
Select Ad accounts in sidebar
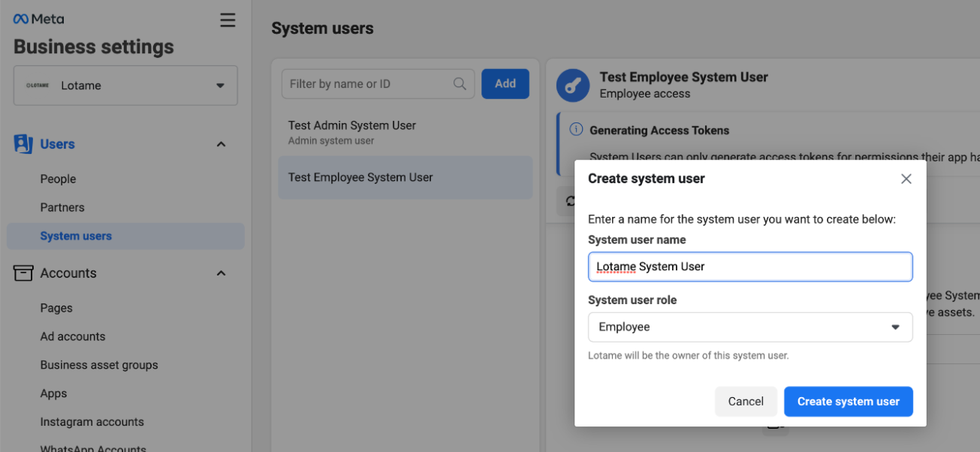coord(73,336)
